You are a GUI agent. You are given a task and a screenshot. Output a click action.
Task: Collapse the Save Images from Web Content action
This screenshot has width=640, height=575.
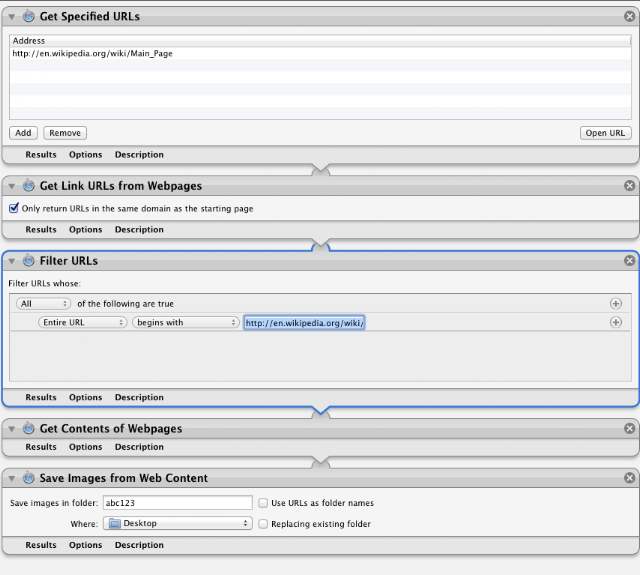(12, 478)
